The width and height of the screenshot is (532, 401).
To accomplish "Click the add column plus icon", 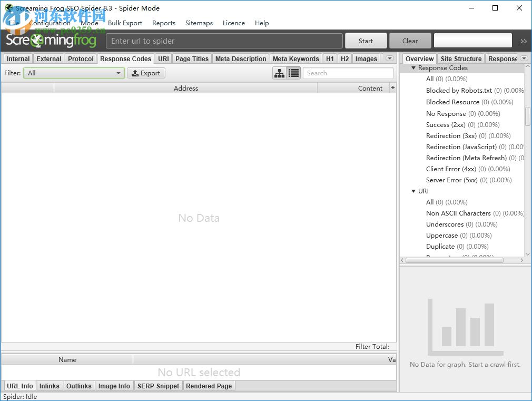I will pyautogui.click(x=393, y=87).
